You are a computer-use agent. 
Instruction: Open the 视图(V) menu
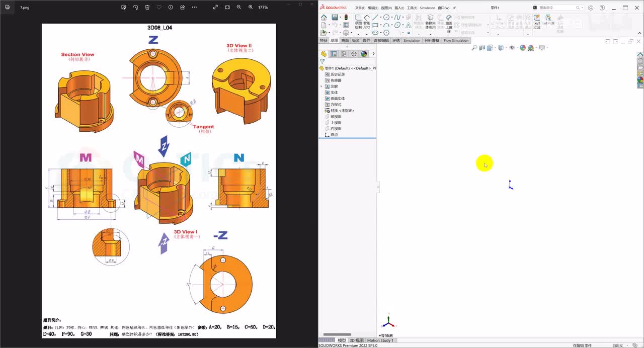point(386,8)
